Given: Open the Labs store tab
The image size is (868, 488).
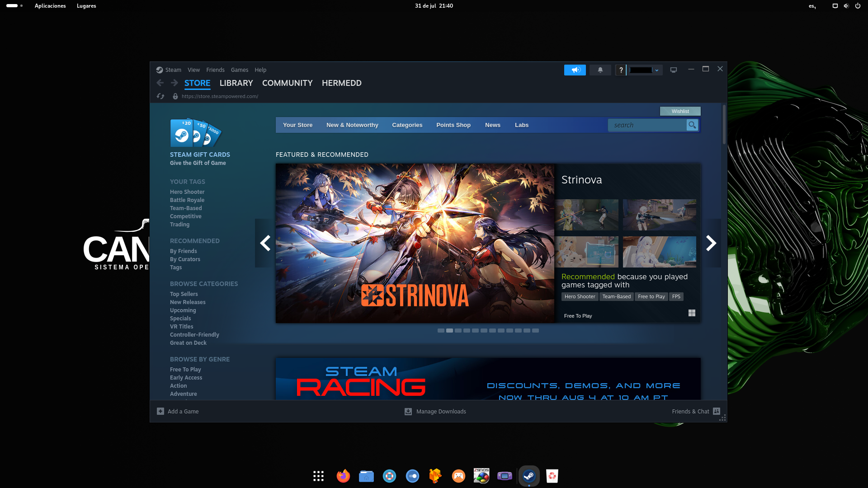Looking at the screenshot, I should pos(522,125).
